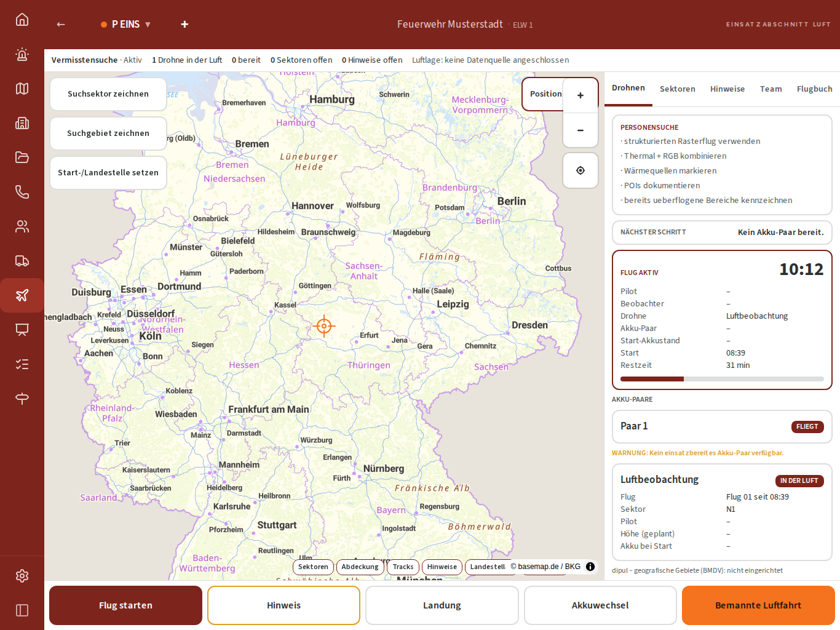Open the Hinweise tab in side panel

coord(727,89)
